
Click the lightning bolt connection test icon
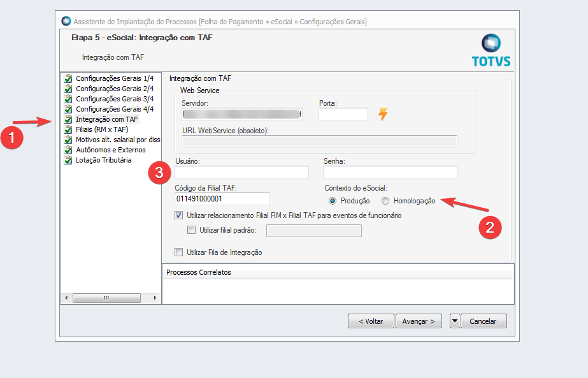coord(382,113)
